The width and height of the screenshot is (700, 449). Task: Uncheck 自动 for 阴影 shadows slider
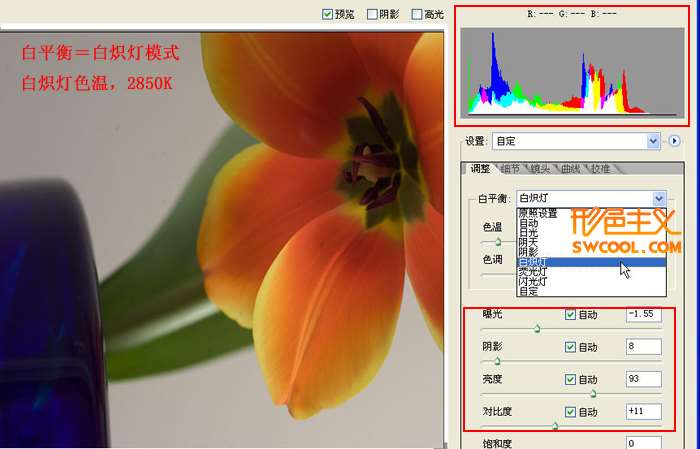click(570, 347)
